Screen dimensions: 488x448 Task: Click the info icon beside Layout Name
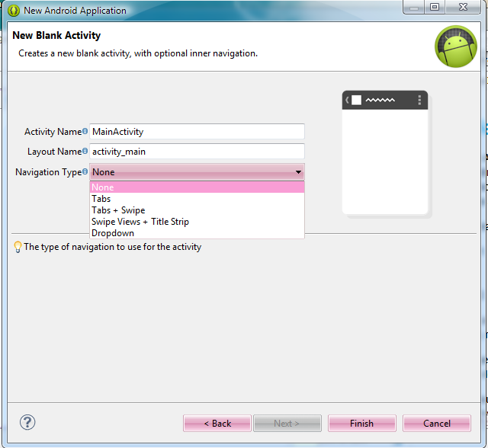85,151
